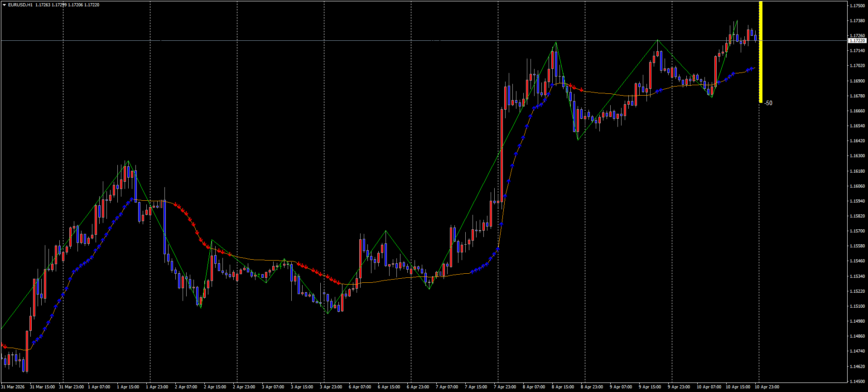Open the dropdown triangle beside EURUSD,H1
The width and height of the screenshot is (868, 392).
click(4, 5)
